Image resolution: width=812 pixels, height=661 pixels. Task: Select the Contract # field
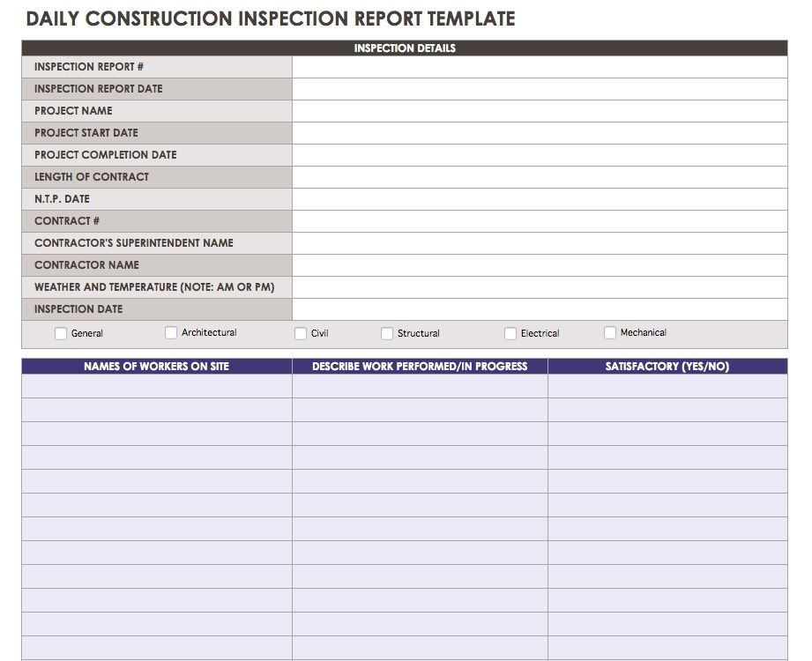(539, 221)
